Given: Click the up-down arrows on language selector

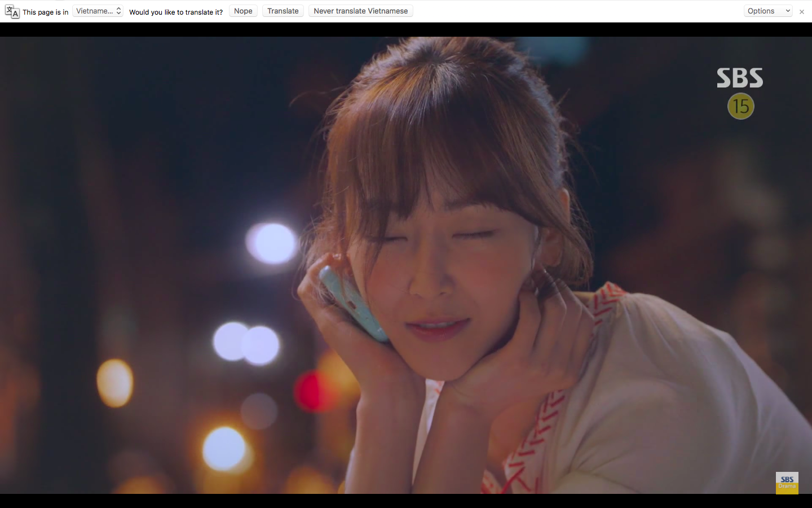Looking at the screenshot, I should pos(118,11).
